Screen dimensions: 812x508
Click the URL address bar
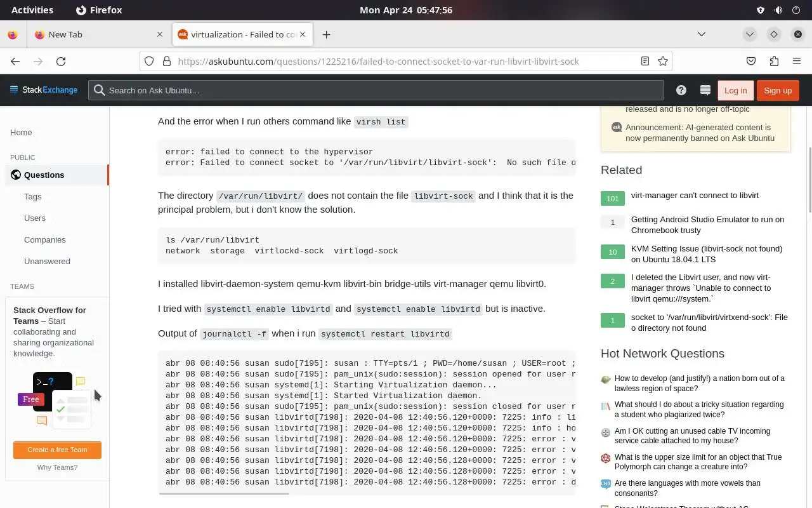point(406,61)
